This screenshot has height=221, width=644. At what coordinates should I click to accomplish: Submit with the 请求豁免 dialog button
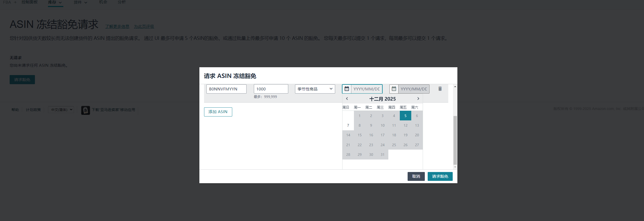pyautogui.click(x=440, y=176)
